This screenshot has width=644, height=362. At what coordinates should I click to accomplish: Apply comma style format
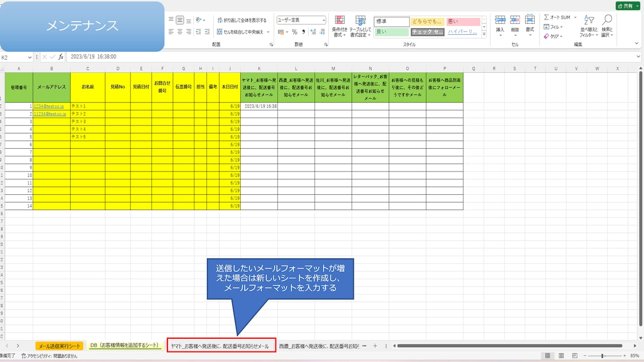click(304, 32)
